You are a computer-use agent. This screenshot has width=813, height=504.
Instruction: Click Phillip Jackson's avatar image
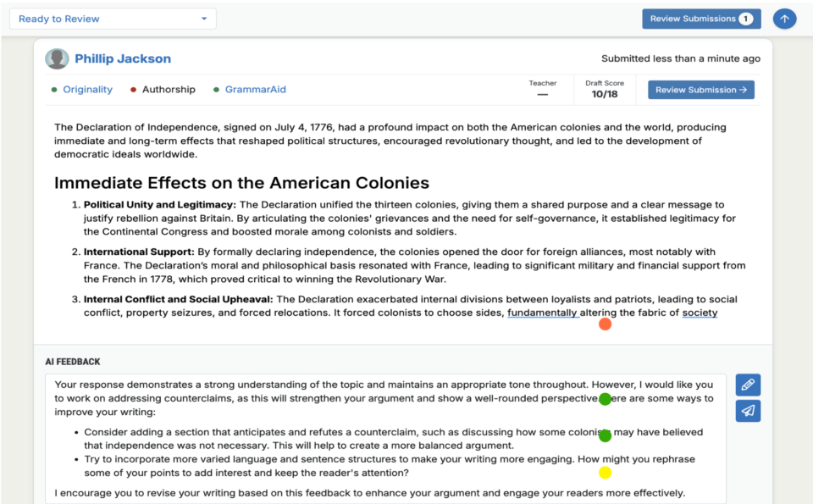click(57, 58)
